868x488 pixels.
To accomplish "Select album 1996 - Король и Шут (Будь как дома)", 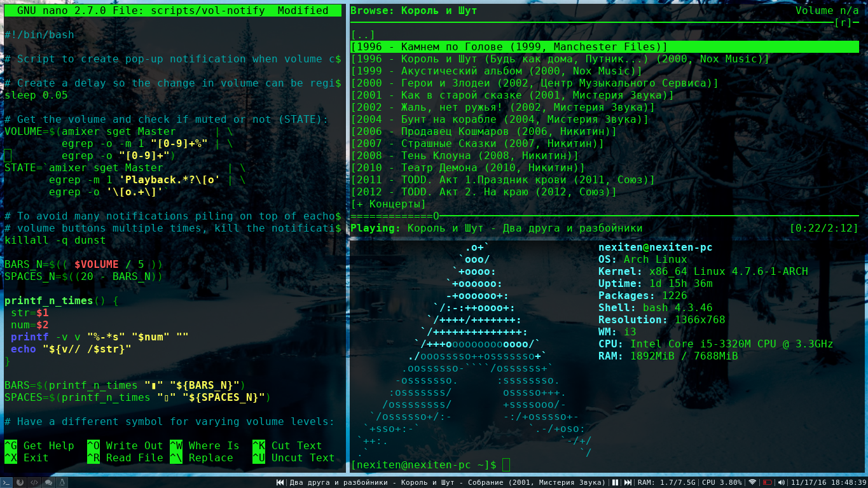I will coord(560,59).
